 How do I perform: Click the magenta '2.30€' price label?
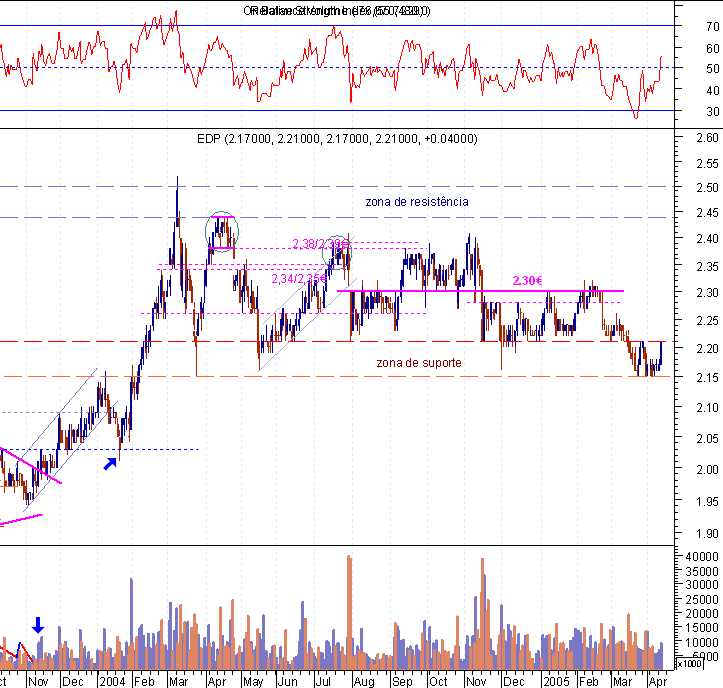pyautogui.click(x=527, y=281)
